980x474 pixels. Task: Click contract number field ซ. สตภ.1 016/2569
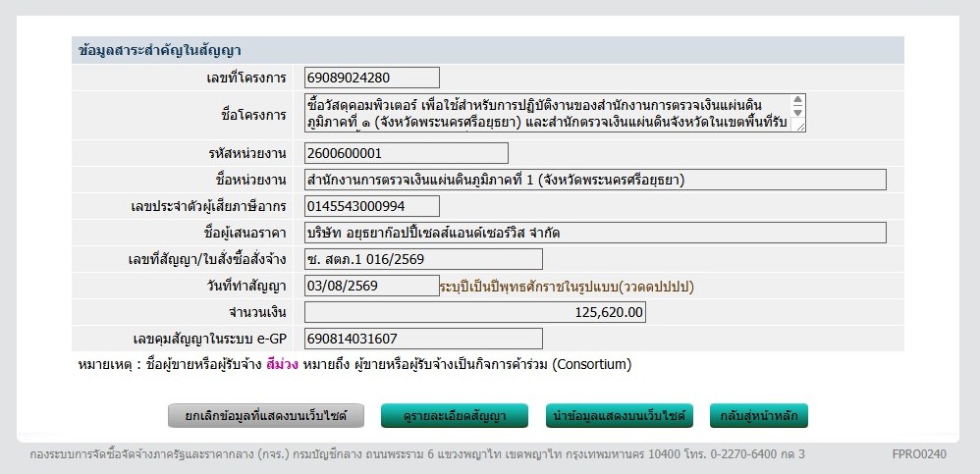[423, 259]
